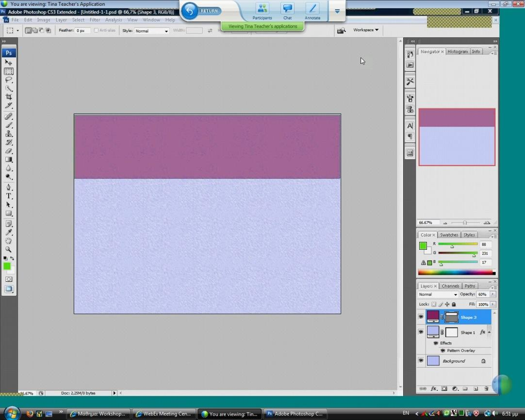Switch to the Histogram tab
Screen dimensions: 525x420
click(458, 51)
